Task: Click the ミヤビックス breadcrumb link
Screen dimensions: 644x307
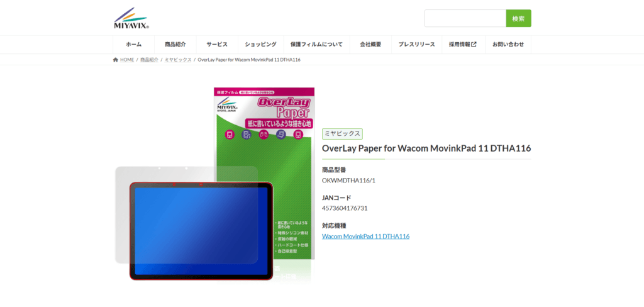Action: pyautogui.click(x=178, y=60)
